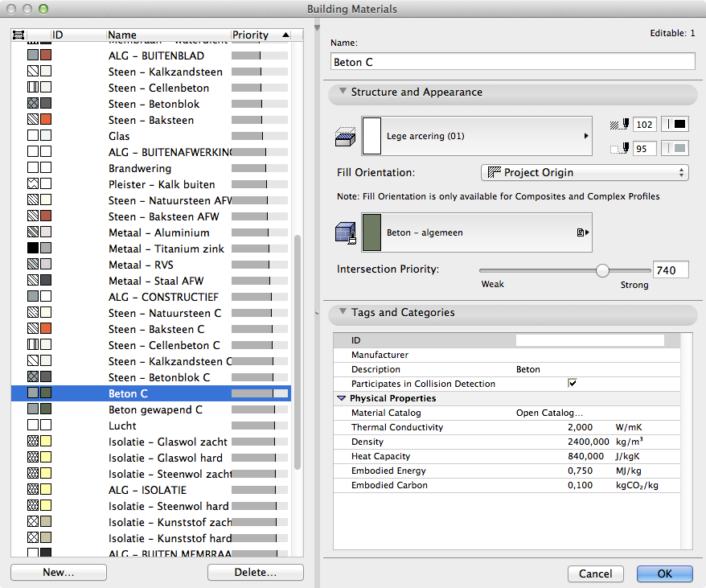Open the Lege arcering (01) fill popup
This screenshot has height=588, width=706.
click(x=476, y=136)
